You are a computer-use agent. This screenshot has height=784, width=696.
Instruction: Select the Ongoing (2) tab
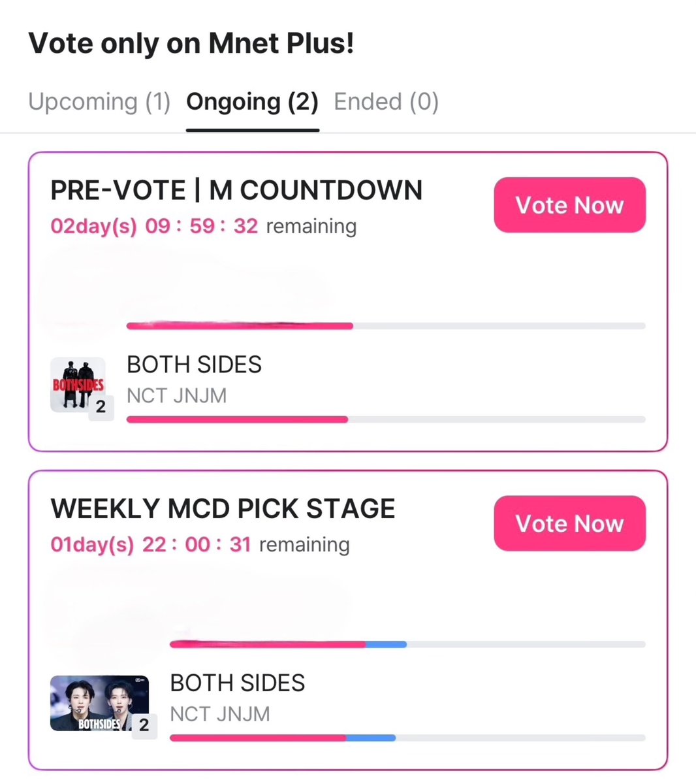coord(252,102)
